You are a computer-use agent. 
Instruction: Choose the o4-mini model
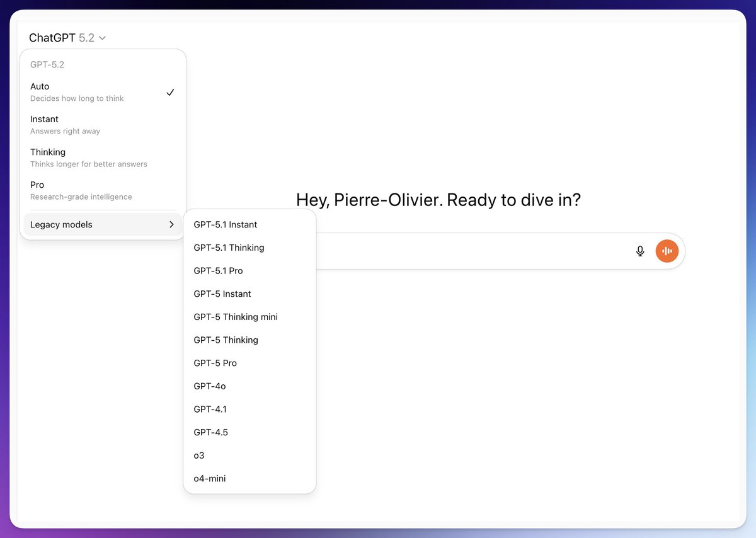pos(249,479)
